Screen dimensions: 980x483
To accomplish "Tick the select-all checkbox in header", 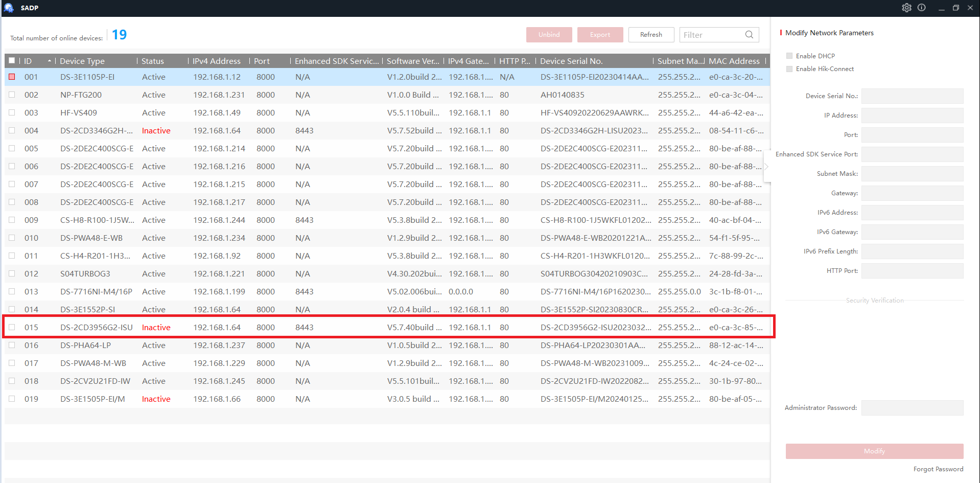I will (12, 60).
